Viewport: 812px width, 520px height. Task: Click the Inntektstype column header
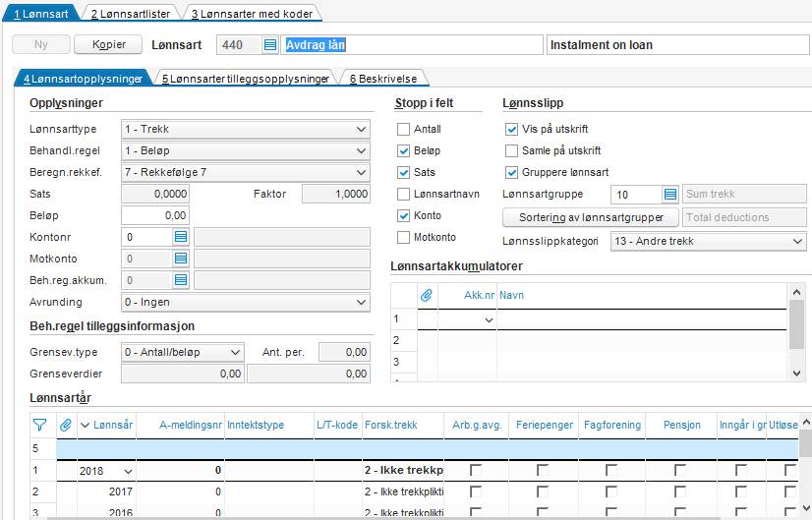(x=268, y=426)
